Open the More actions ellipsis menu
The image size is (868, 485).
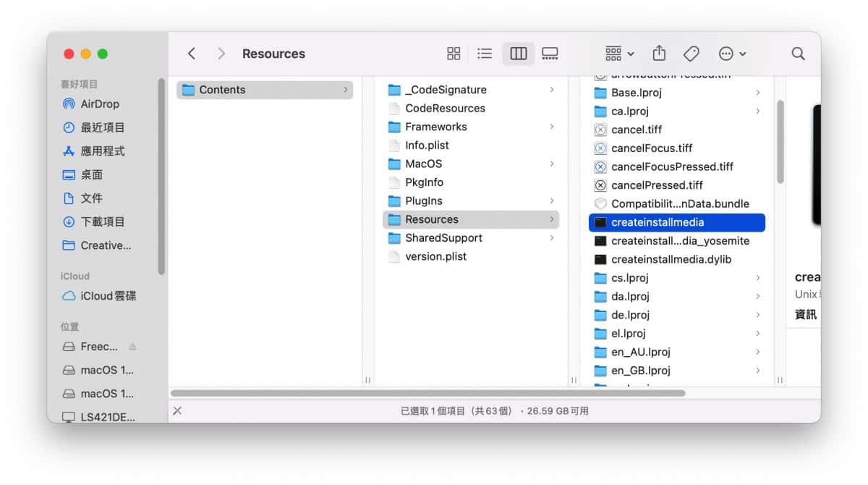click(x=732, y=54)
